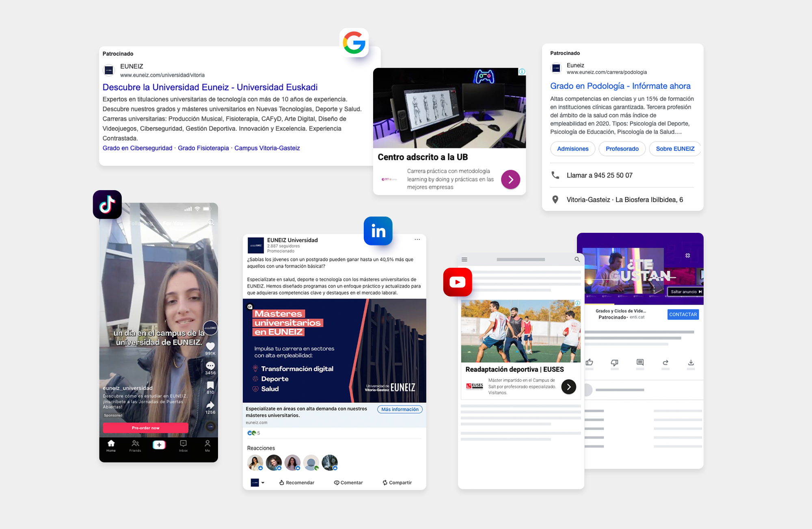Click the black arrow on EUSES ad
Viewport: 812px width, 529px height.
tap(568, 387)
